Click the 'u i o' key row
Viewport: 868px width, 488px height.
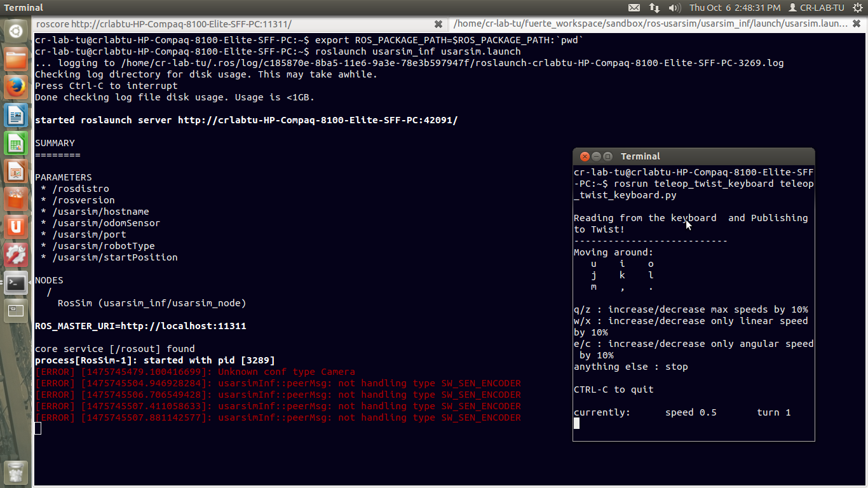click(622, 264)
